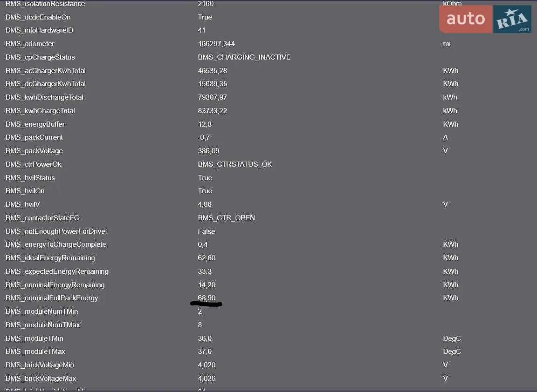The height and width of the screenshot is (392, 537).
Task: Select the BMS_energyBuffer label
Action: [x=35, y=124]
